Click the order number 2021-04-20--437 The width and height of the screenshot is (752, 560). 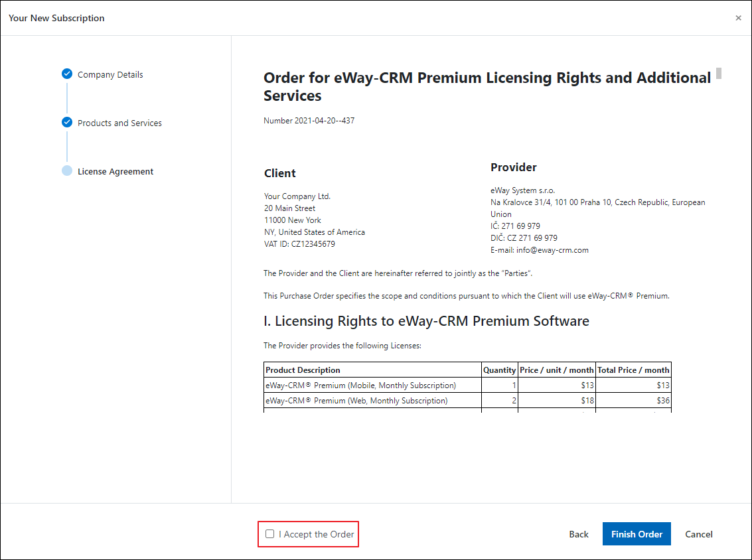[324, 120]
